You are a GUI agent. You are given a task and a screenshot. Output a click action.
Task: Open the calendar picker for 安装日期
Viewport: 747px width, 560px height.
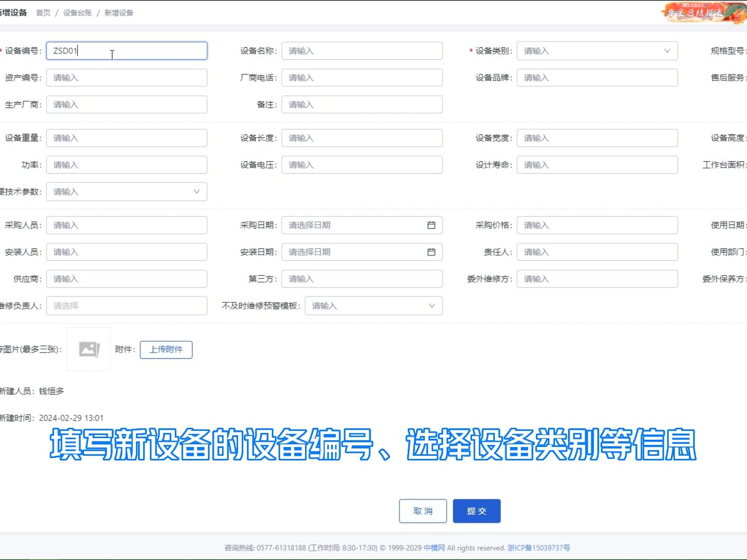(431, 251)
